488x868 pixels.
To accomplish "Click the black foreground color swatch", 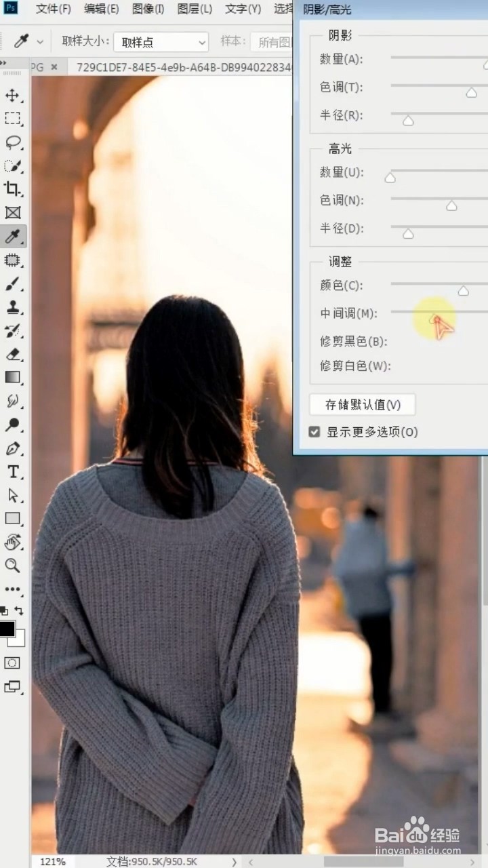I will [x=7, y=629].
